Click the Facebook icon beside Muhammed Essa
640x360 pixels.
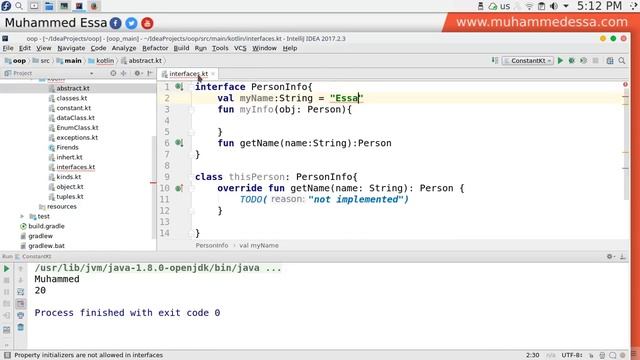116,23
